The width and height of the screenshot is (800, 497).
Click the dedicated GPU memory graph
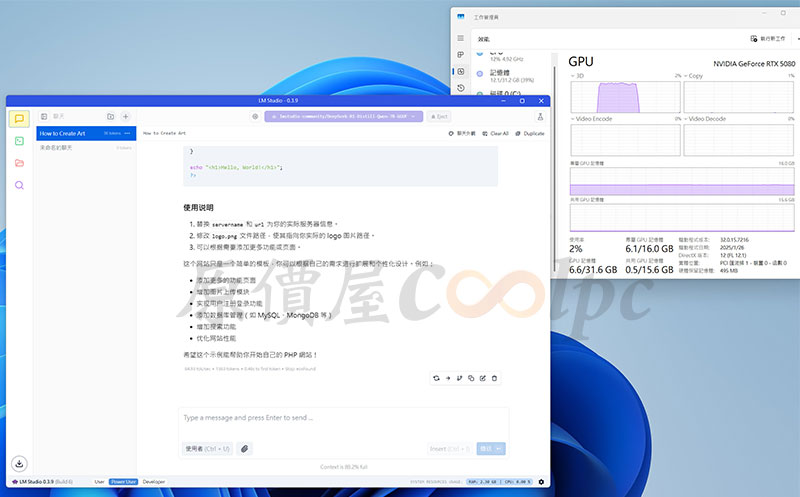[682, 181]
